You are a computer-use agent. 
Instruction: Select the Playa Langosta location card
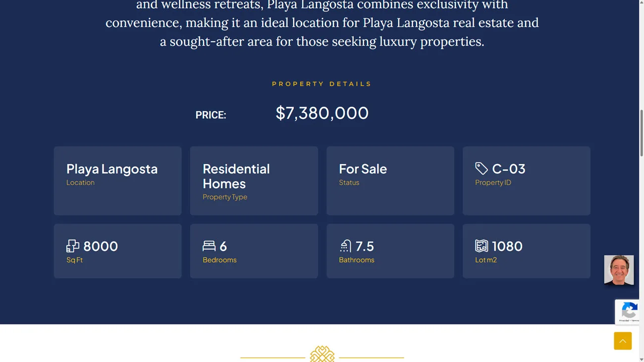(x=117, y=181)
